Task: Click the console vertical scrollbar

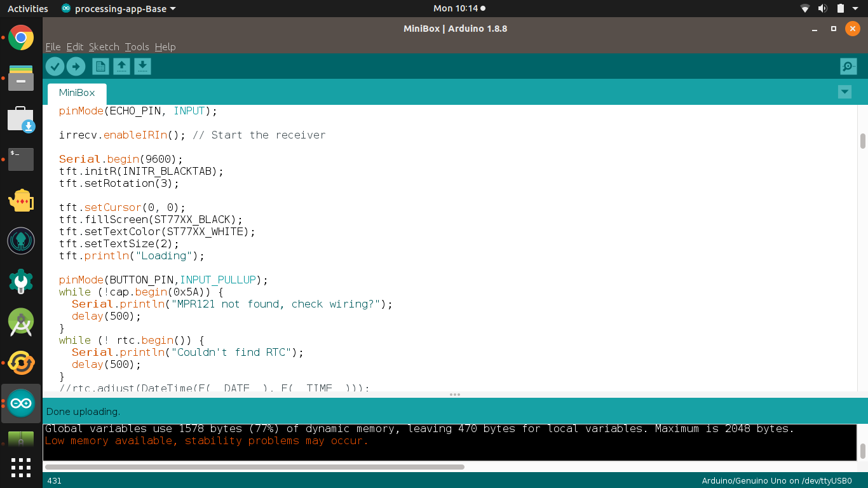Action: pos(863,451)
